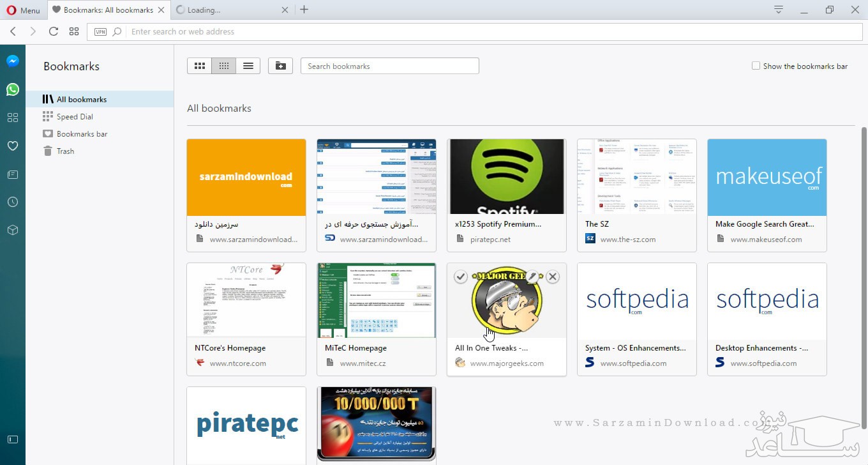The width and height of the screenshot is (868, 465).
Task: Create a new bookmark folder
Action: tap(280, 66)
